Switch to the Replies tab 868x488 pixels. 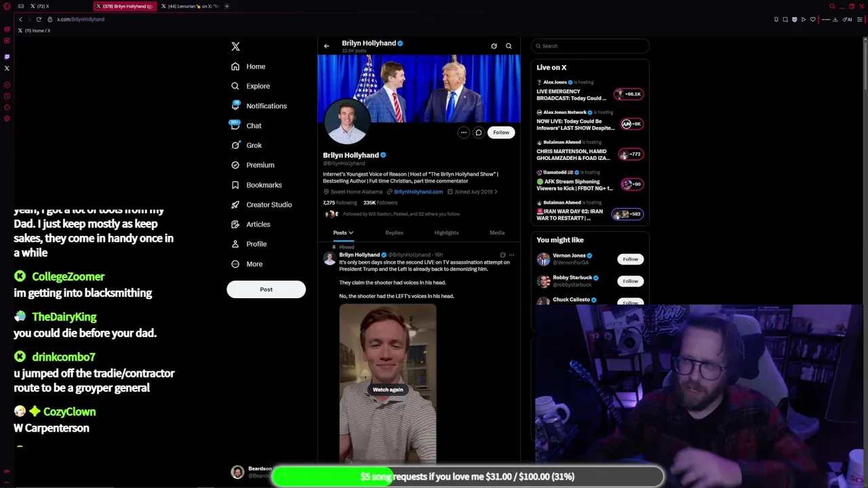pos(394,233)
